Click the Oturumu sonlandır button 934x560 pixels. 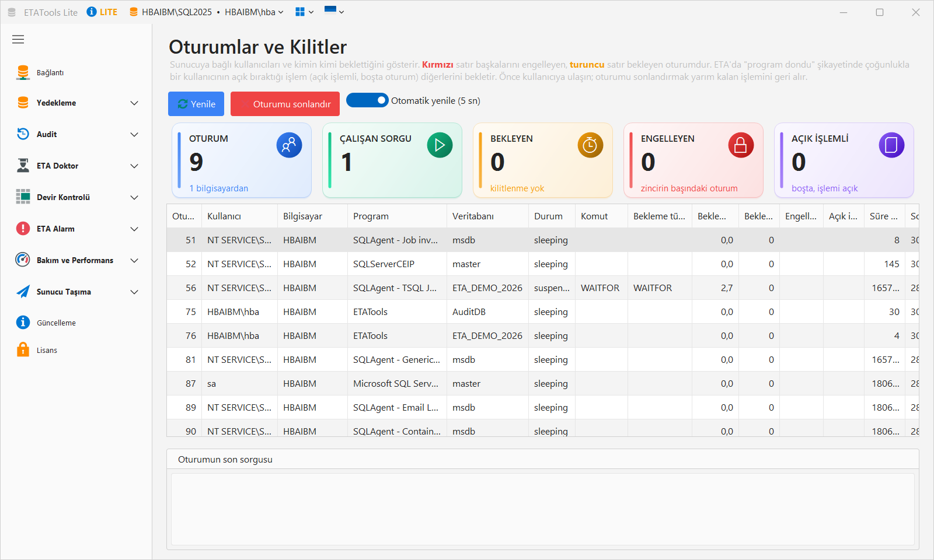pyautogui.click(x=285, y=104)
